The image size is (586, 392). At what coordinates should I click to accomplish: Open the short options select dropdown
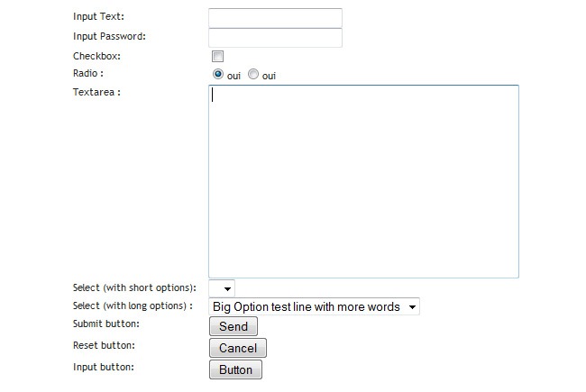point(222,288)
